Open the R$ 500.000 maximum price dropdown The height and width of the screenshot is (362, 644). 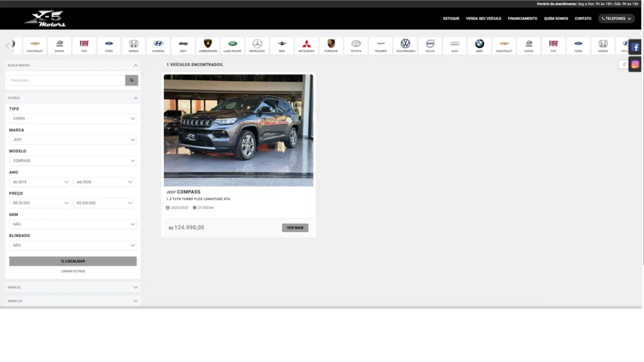click(103, 203)
